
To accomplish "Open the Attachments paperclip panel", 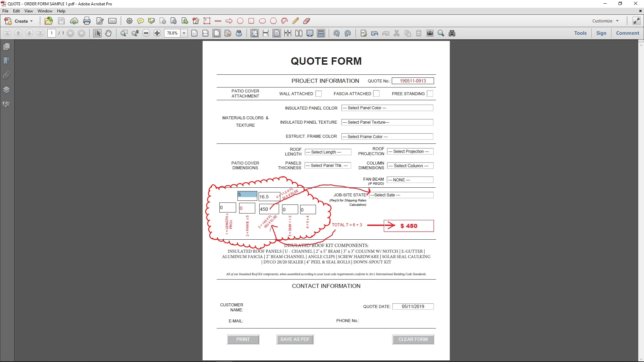I will click(x=6, y=75).
